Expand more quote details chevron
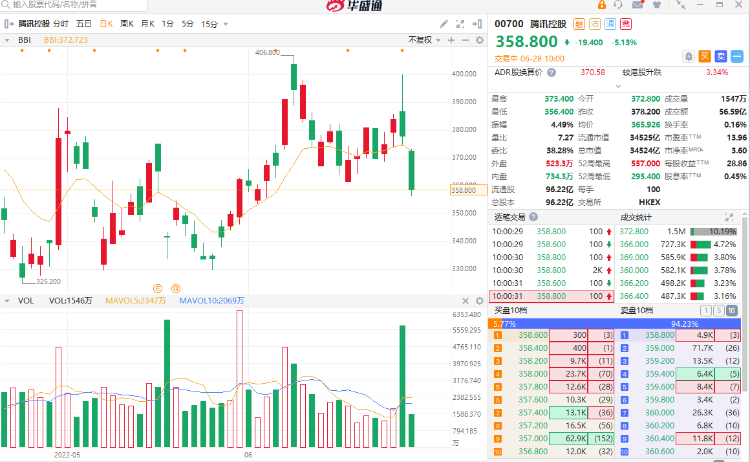 tap(618, 86)
